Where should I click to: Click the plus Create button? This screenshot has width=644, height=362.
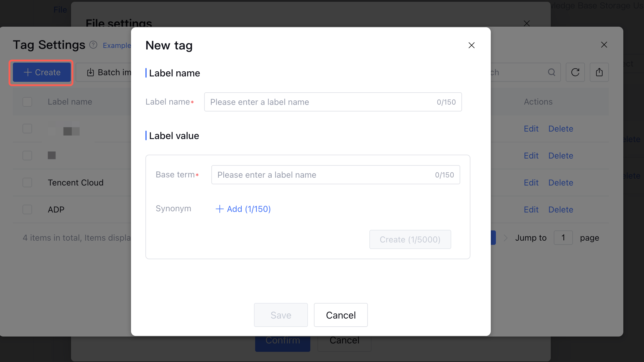pos(42,72)
